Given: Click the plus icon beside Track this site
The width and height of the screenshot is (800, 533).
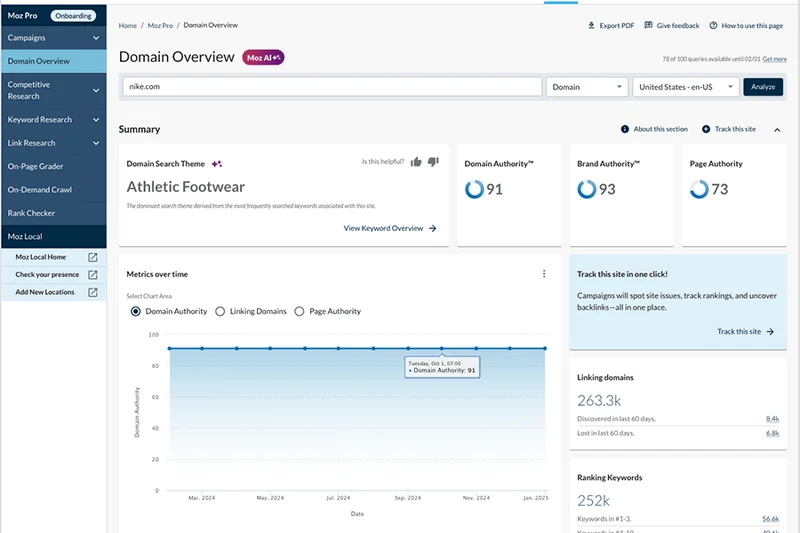Looking at the screenshot, I should click(x=706, y=129).
